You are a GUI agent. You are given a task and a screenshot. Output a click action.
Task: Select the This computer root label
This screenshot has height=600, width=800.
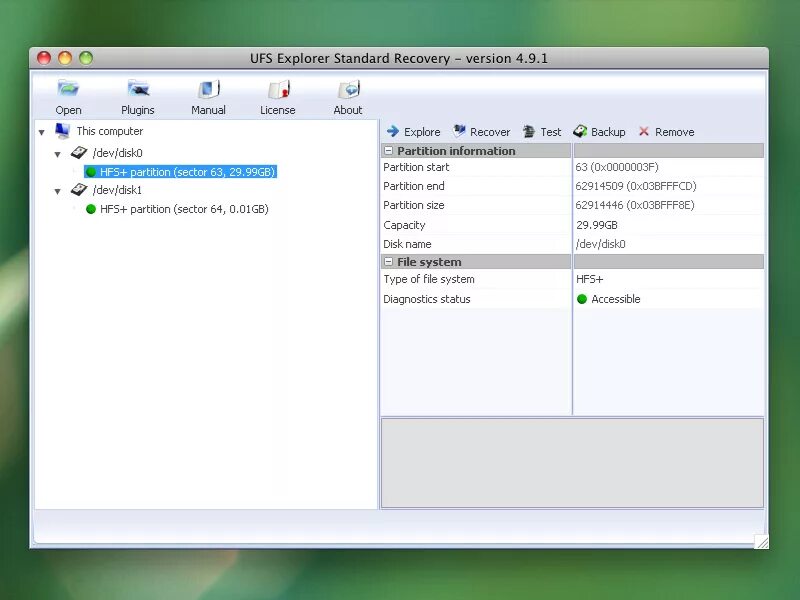coord(110,131)
